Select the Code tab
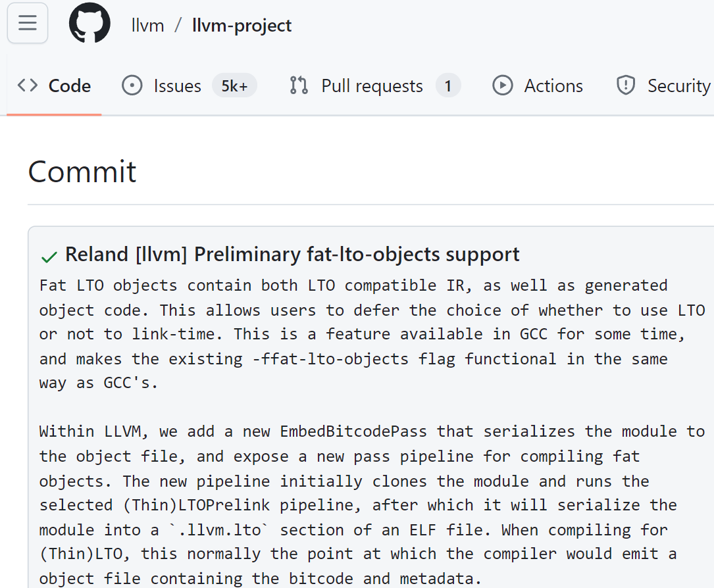The height and width of the screenshot is (588, 714). pyautogui.click(x=69, y=86)
